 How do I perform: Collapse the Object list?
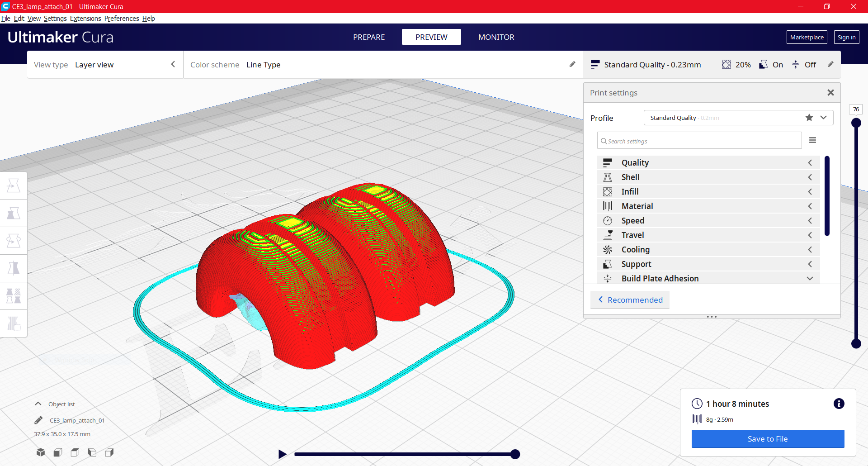point(38,404)
